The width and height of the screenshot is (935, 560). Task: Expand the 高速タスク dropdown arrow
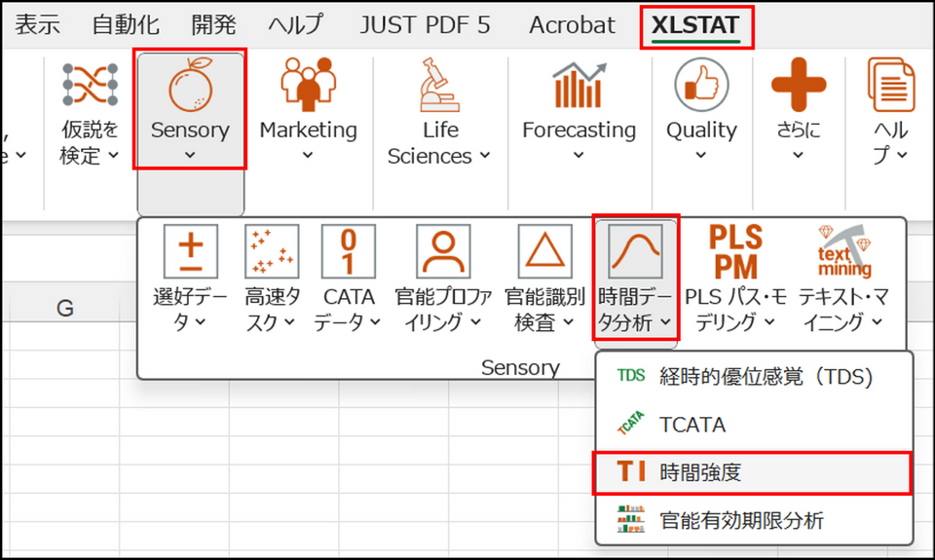(289, 322)
